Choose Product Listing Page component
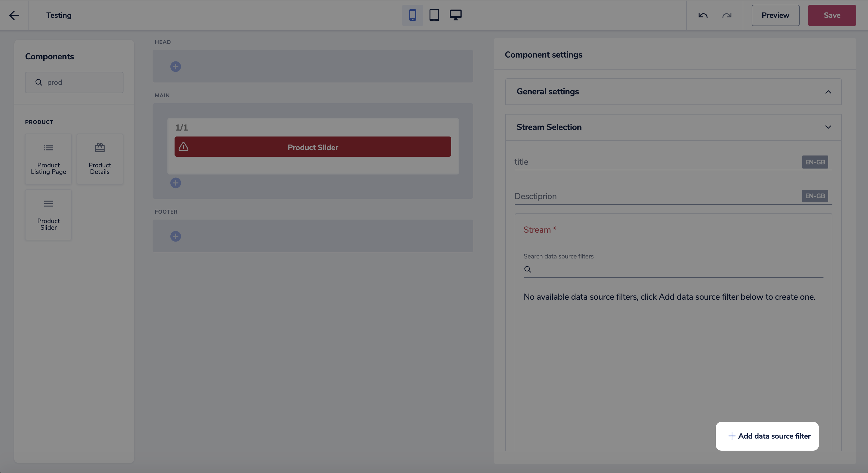The image size is (868, 473). (48, 159)
